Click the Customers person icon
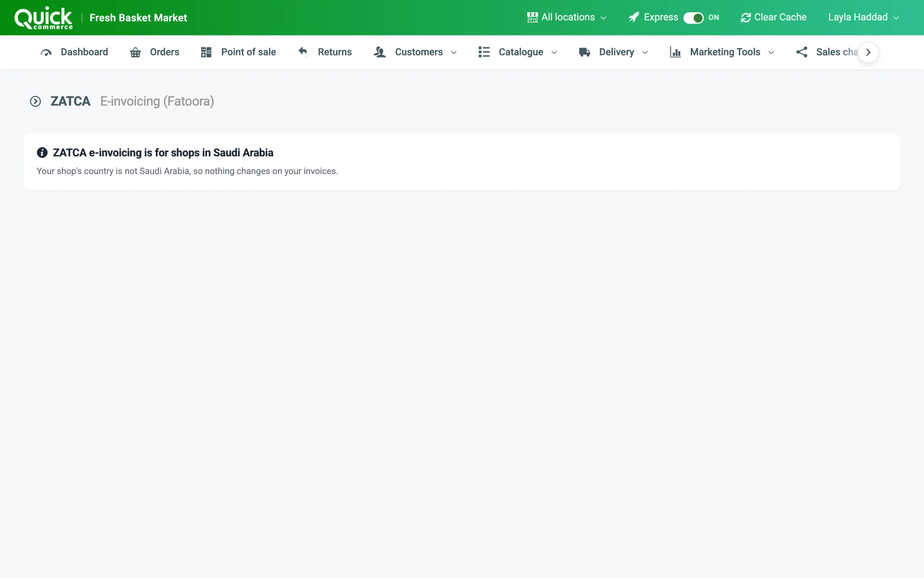 point(380,52)
